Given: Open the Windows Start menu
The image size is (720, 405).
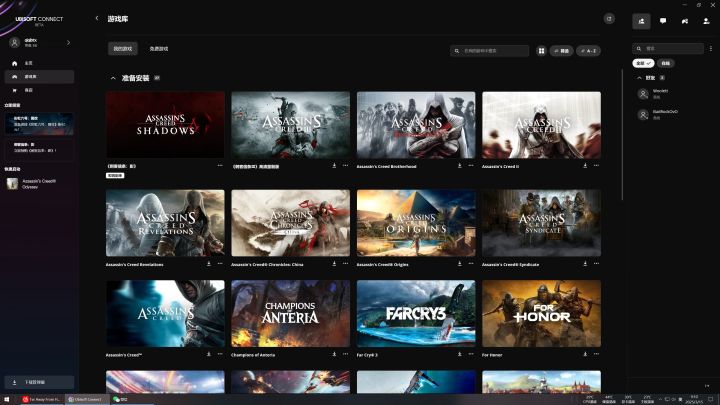Looking at the screenshot, I should tap(6, 399).
